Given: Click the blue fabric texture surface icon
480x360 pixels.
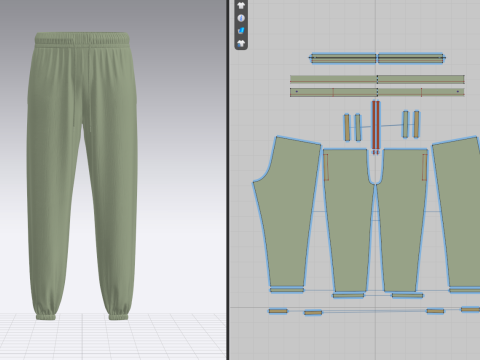Looking at the screenshot, I should 241,31.
